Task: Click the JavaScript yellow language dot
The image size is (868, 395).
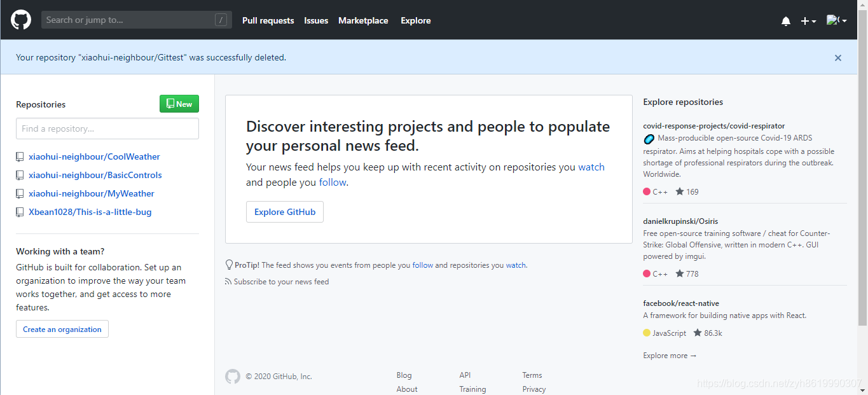Action: tap(647, 333)
